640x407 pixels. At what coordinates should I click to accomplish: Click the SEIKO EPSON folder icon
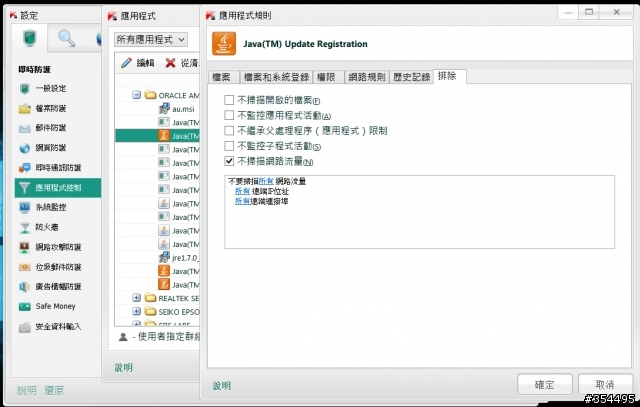click(x=151, y=311)
